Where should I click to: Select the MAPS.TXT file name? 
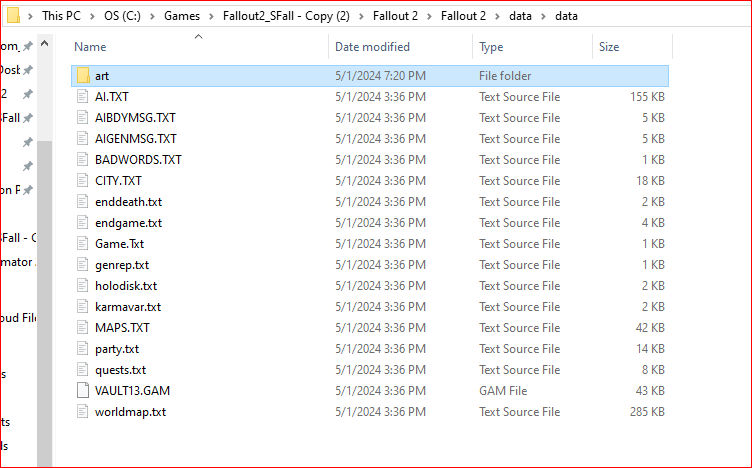pos(122,328)
